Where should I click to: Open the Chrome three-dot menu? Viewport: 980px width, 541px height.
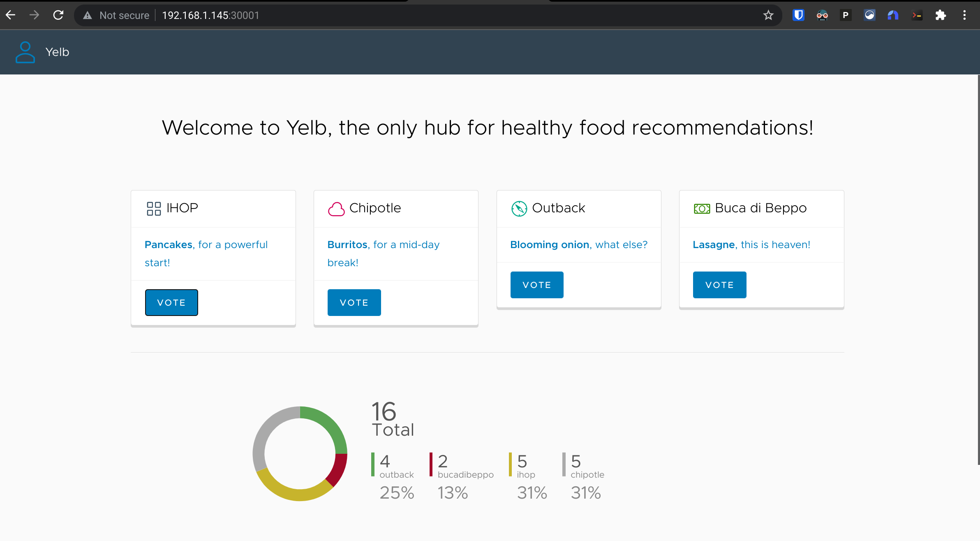964,16
